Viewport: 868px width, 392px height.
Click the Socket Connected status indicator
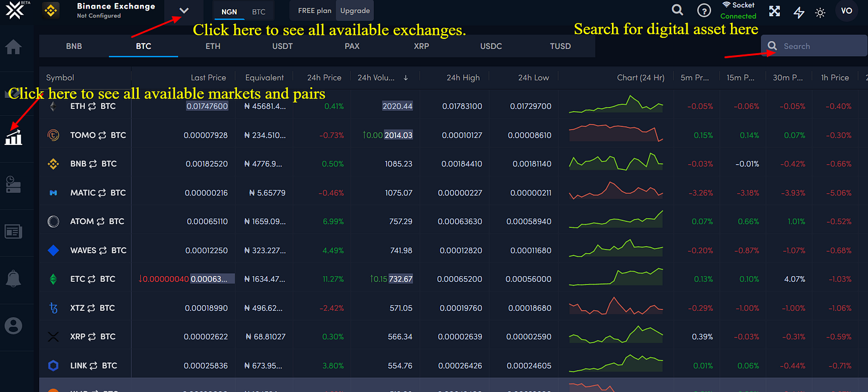point(738,11)
